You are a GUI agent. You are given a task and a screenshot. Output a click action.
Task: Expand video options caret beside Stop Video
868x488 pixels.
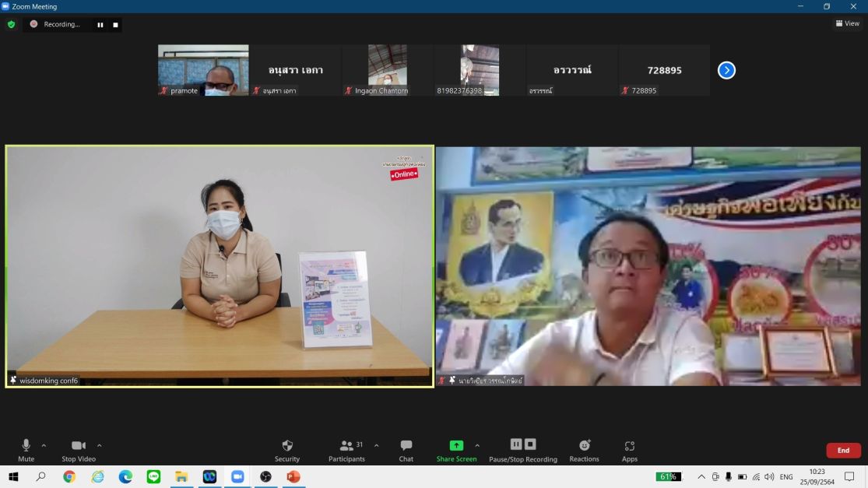click(x=99, y=445)
